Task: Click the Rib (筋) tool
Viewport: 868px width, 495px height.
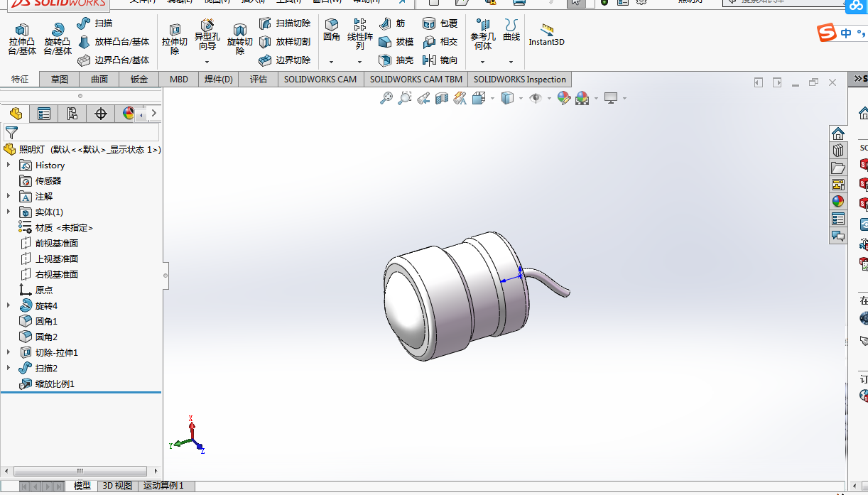Action: point(392,23)
